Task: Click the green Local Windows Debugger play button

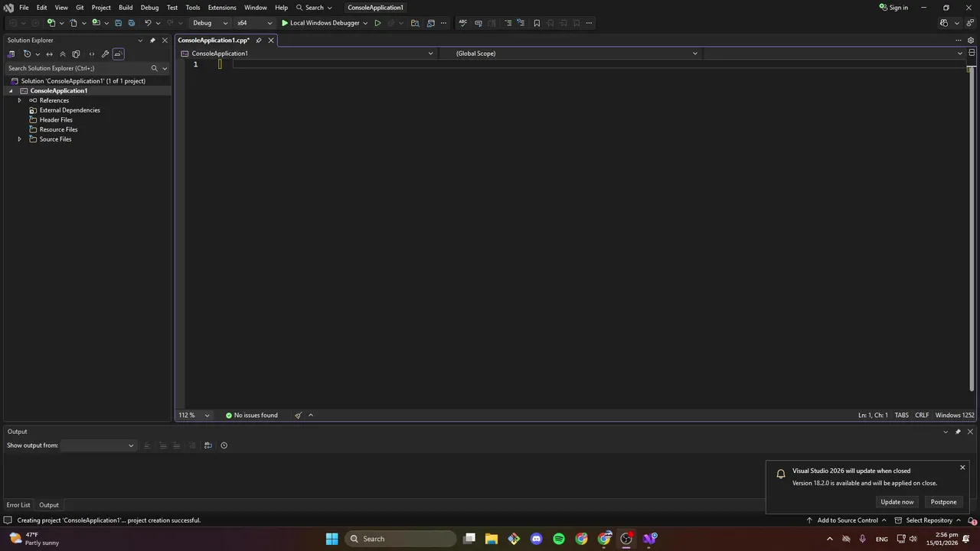Action: pos(321,23)
